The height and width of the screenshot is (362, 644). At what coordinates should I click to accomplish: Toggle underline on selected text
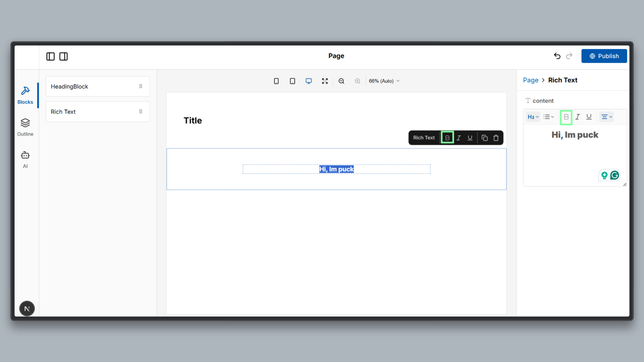[470, 137]
